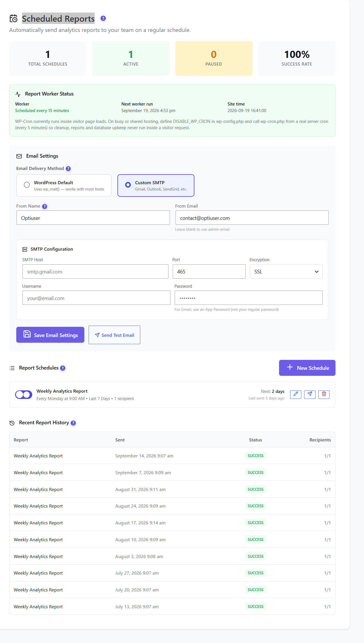The image size is (364, 643).
Task: Click the Active schedules stat card
Action: click(131, 58)
